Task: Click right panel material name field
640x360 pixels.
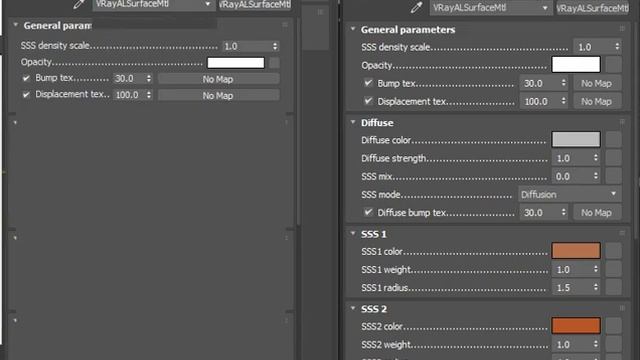Action: pos(593,8)
